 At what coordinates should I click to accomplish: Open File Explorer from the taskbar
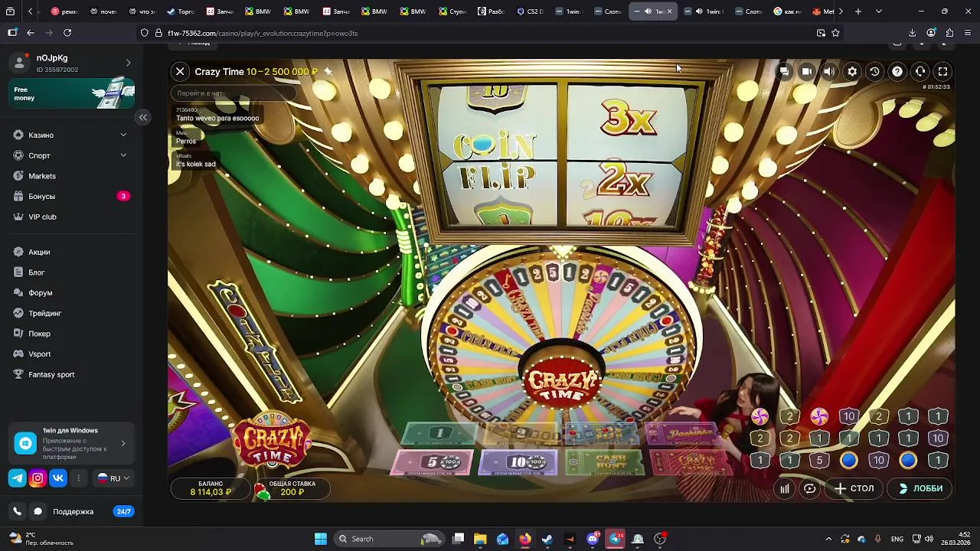(480, 539)
